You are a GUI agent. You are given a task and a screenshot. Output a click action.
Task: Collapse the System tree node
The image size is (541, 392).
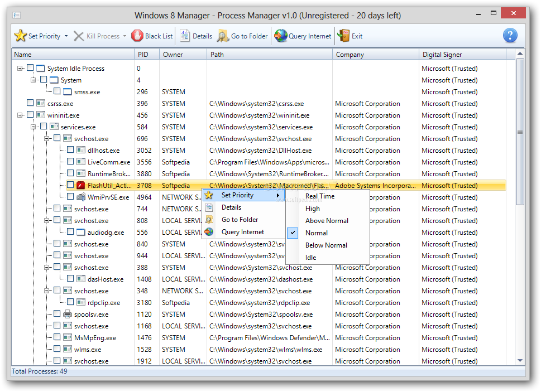(x=33, y=80)
